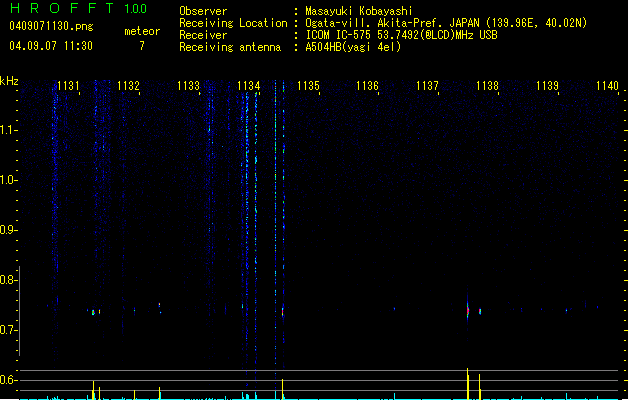Click the 1.0 kHz axis label
This screenshot has width=629, height=400.
tap(8, 180)
